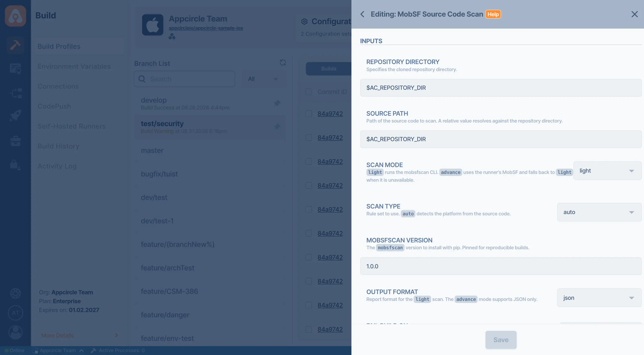
Task: Open the Scan Mode dropdown showing light
Action: [x=607, y=171]
